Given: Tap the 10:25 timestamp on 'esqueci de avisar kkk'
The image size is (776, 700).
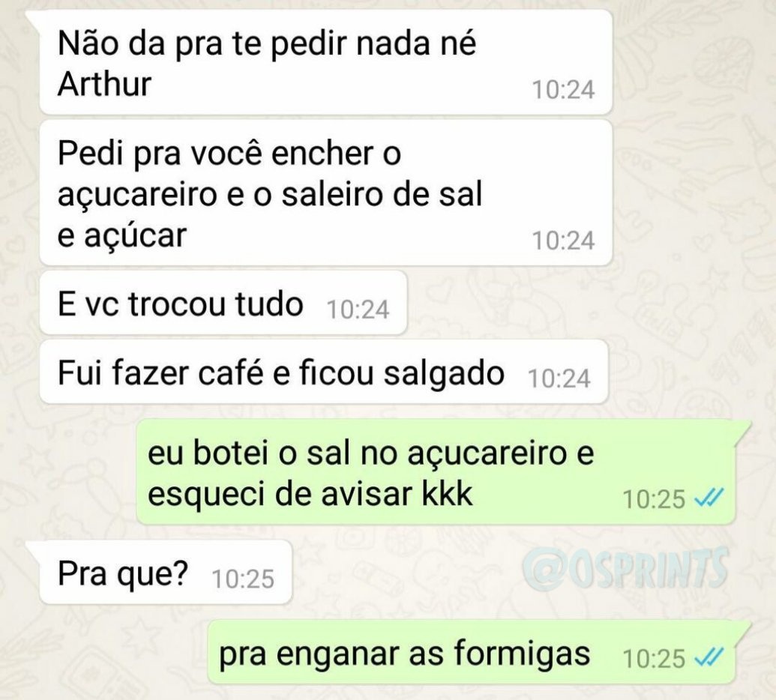Looking at the screenshot, I should (x=654, y=499).
